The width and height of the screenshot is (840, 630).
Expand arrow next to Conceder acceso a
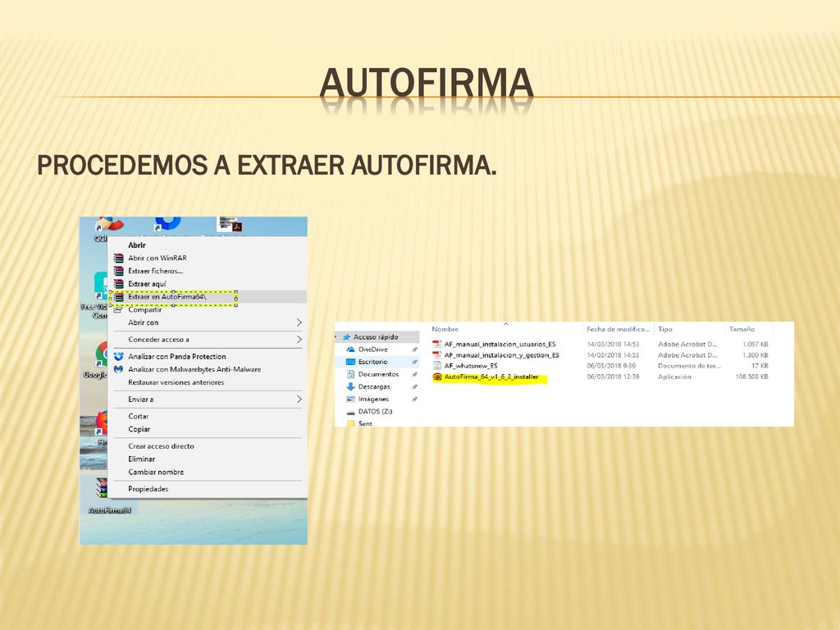[299, 339]
